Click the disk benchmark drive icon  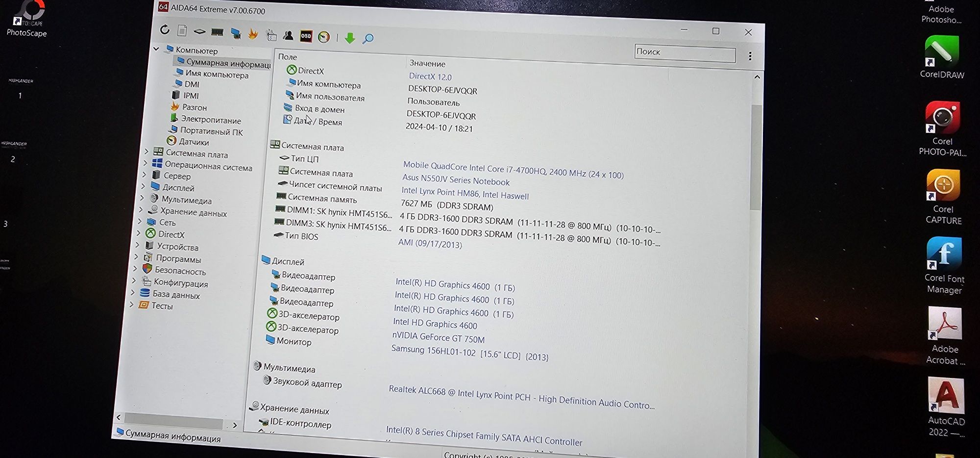[x=199, y=31]
